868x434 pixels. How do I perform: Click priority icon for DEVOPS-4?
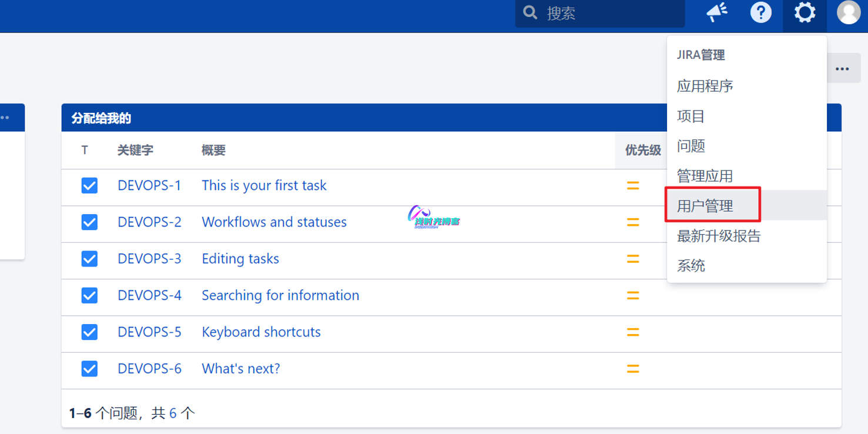coord(633,296)
